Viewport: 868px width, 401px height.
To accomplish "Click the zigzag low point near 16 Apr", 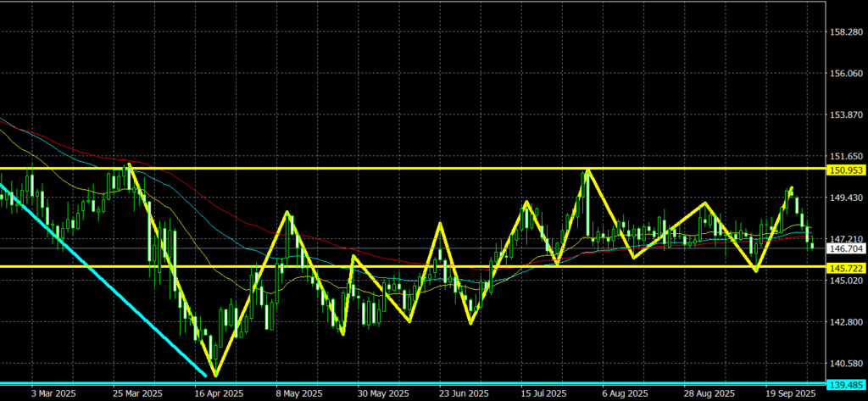I will (x=214, y=376).
